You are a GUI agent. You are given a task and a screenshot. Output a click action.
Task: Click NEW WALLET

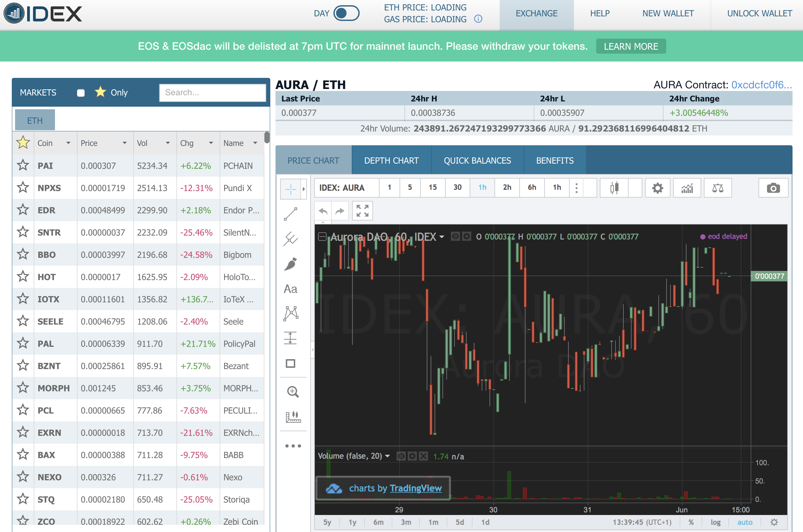pos(668,13)
